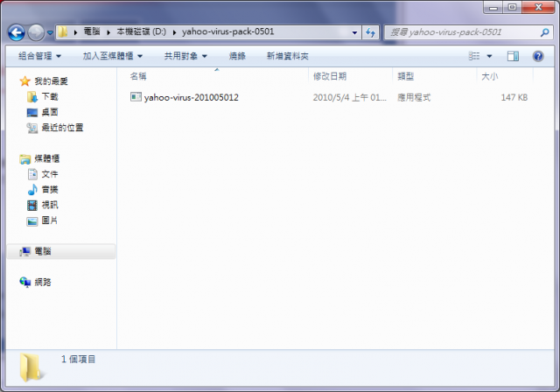
Task: Click 新增資料夾 to create folder
Action: [x=288, y=56]
